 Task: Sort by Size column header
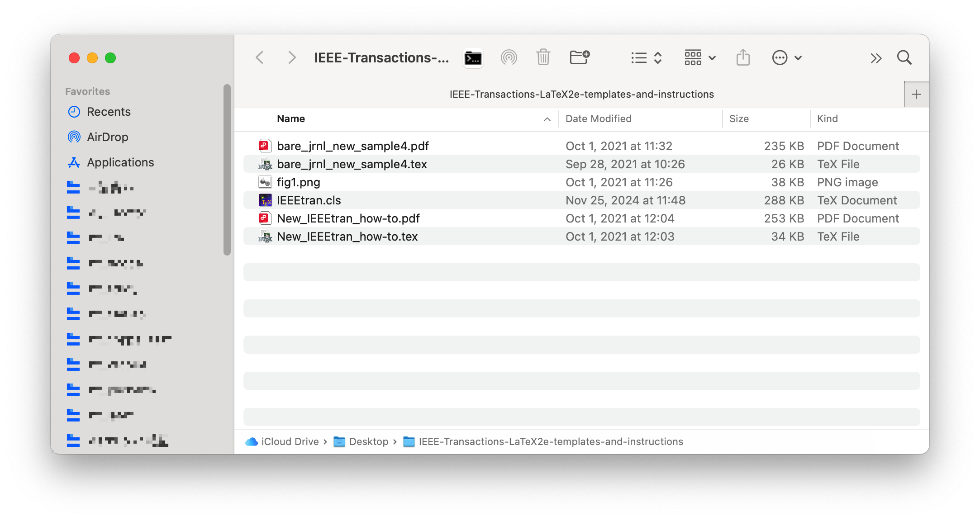[739, 119]
